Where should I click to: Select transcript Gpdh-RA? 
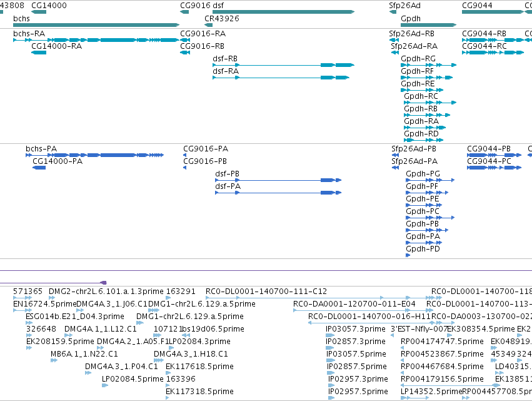point(424,128)
